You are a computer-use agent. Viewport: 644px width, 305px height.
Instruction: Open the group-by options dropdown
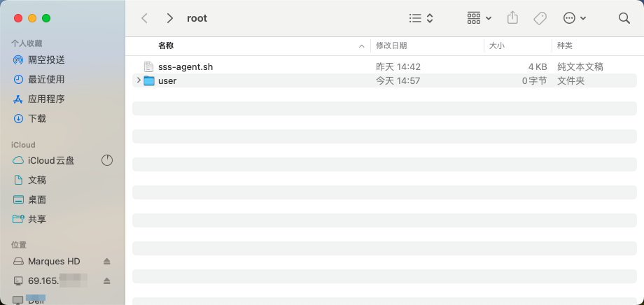point(479,18)
